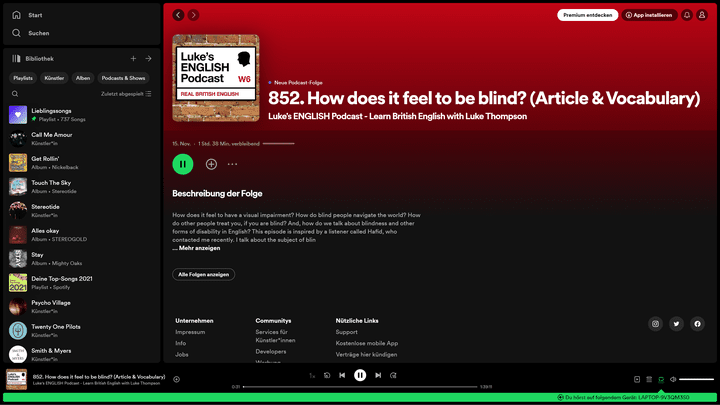Go back with the left arrow

pyautogui.click(x=178, y=15)
